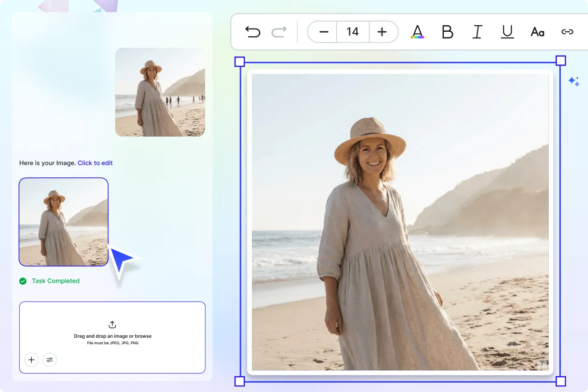Click the Redo icon in the toolbar
The height and width of the screenshot is (392, 588).
[x=279, y=31]
